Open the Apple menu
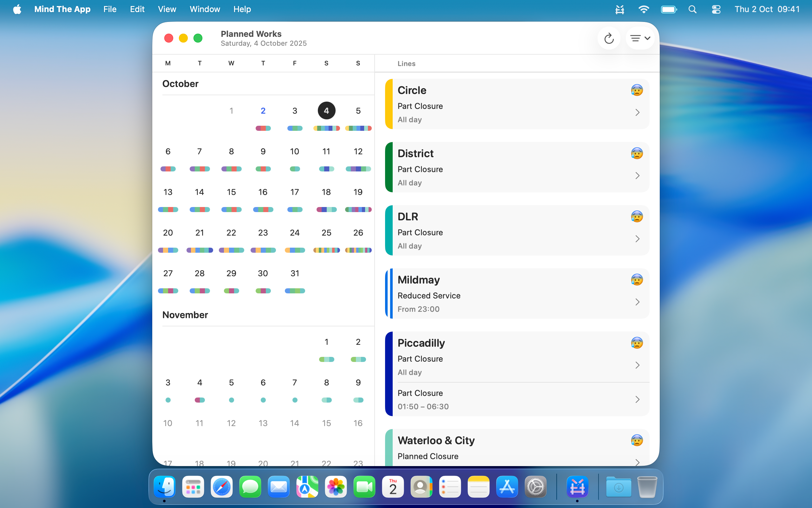The width and height of the screenshot is (812, 508). coord(17,10)
